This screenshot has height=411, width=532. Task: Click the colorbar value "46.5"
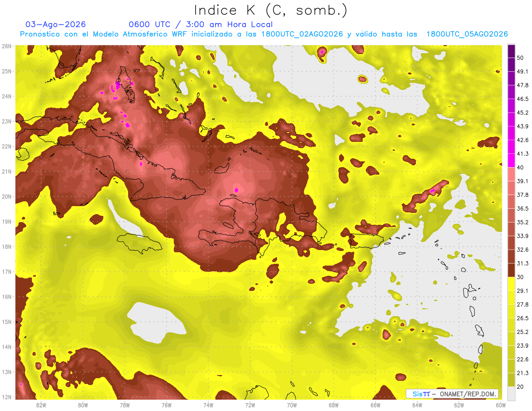(x=523, y=98)
